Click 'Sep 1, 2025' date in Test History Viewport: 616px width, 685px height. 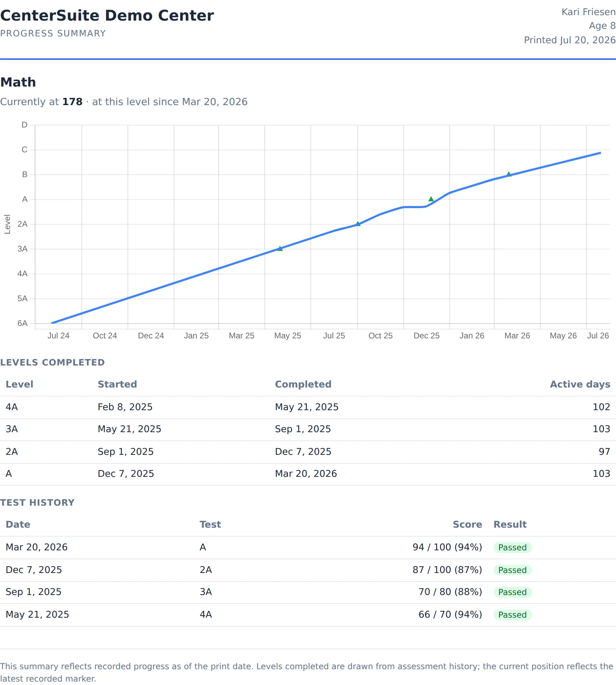34,592
